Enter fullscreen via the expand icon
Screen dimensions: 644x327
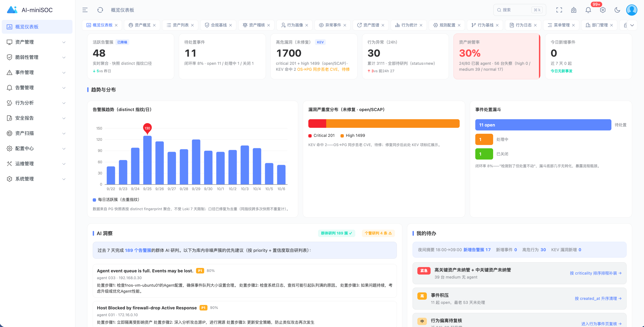[x=559, y=10]
